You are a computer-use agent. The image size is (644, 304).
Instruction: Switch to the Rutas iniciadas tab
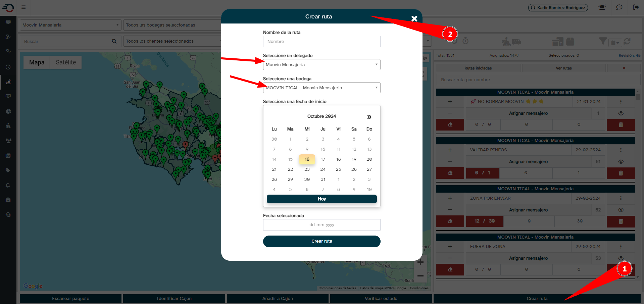pyautogui.click(x=478, y=68)
